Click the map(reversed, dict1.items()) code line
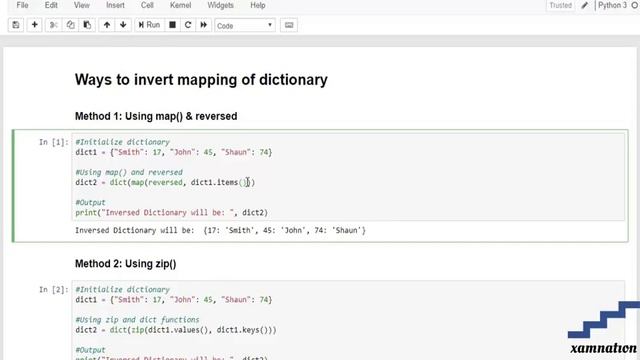 (x=165, y=182)
